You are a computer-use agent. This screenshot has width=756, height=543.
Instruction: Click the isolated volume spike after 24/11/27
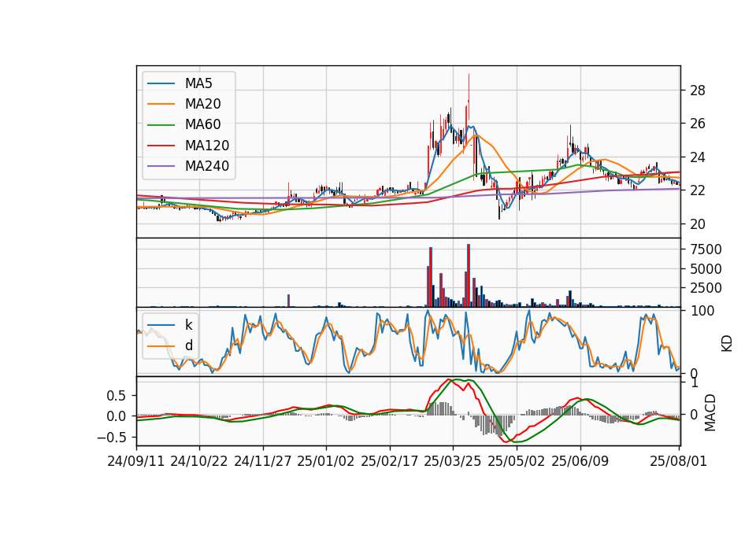coord(288,300)
